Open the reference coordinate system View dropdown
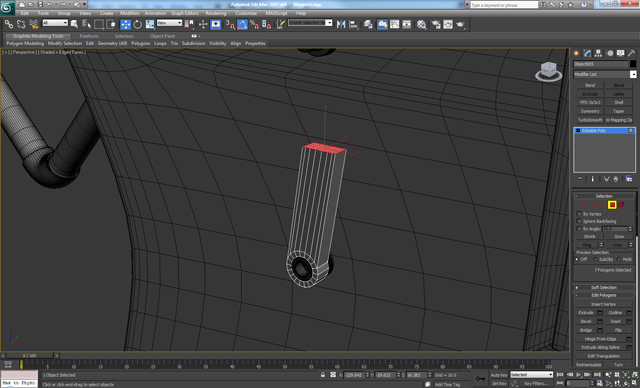This screenshot has height=388, width=640. [169, 23]
